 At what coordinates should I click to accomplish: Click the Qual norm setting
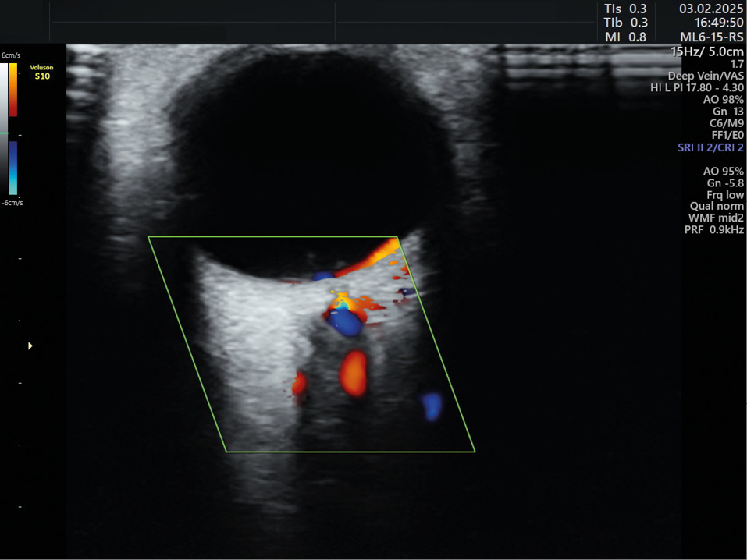[x=717, y=206]
